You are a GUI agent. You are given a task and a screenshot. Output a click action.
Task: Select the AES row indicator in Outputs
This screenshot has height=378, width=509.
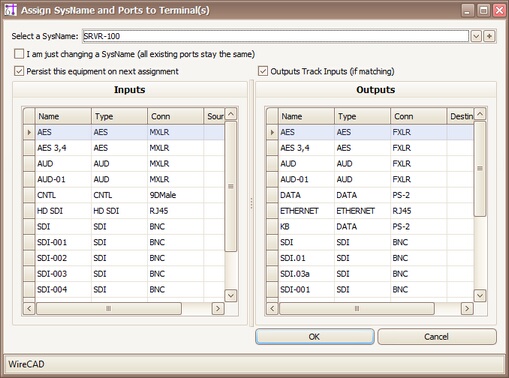(x=272, y=132)
